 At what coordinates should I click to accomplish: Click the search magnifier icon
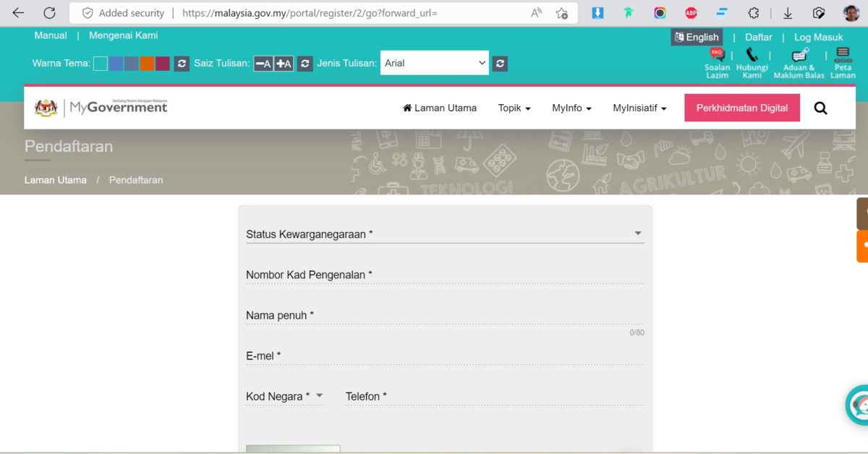click(x=820, y=108)
